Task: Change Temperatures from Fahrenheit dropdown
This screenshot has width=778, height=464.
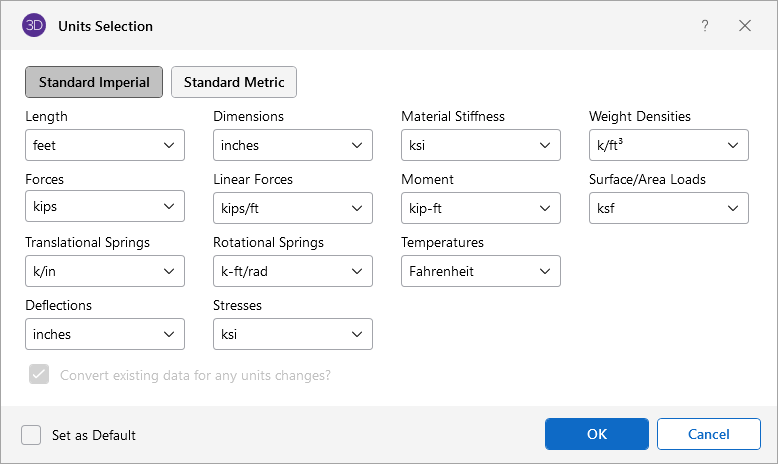Action: (481, 271)
